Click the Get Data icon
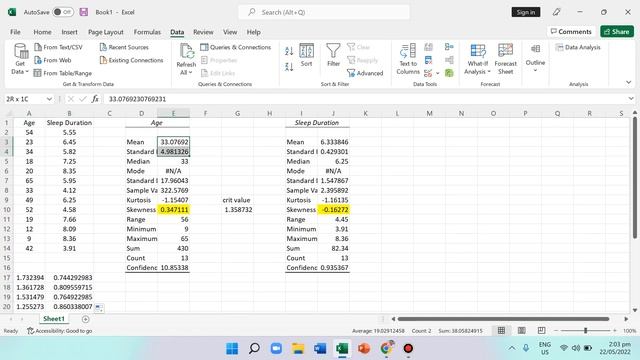This screenshot has width=640, height=360. [x=20, y=51]
